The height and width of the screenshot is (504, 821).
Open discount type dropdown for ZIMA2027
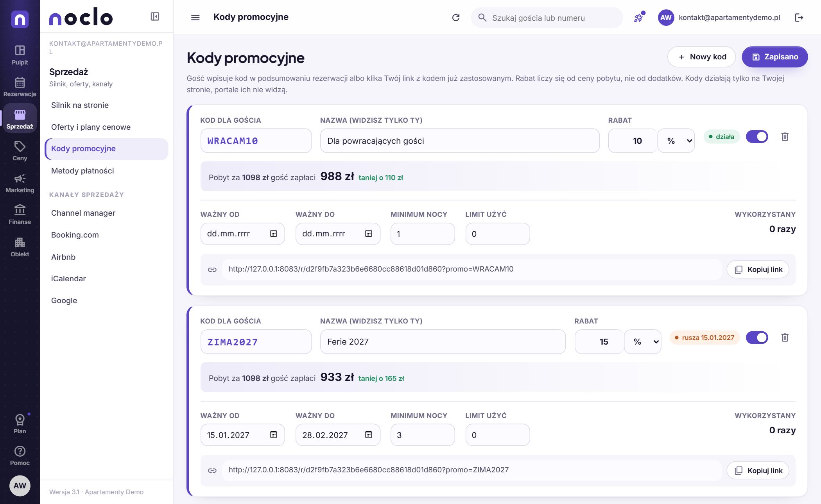[643, 342]
